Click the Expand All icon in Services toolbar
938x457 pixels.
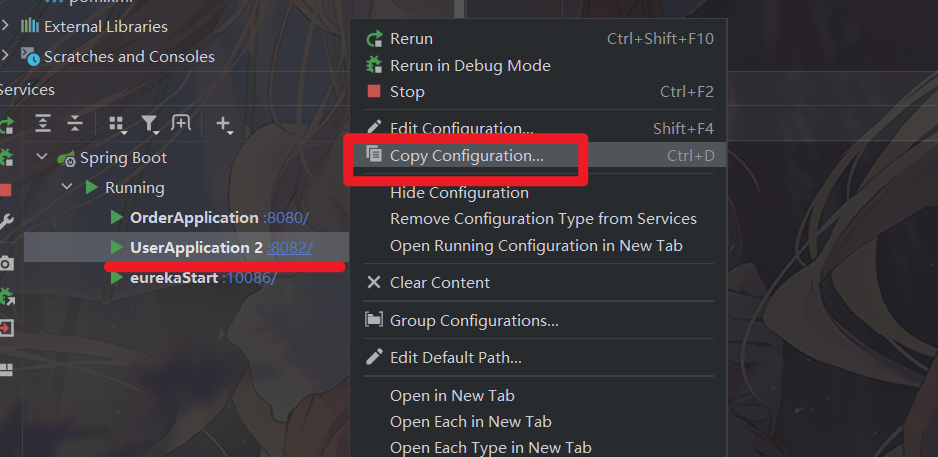coord(43,123)
